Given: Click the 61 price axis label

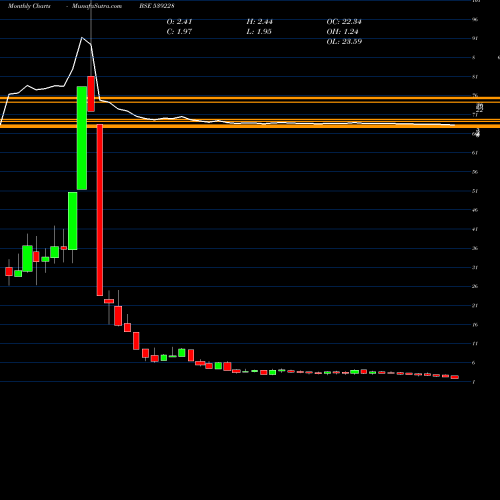Looking at the screenshot, I should coord(475,153).
